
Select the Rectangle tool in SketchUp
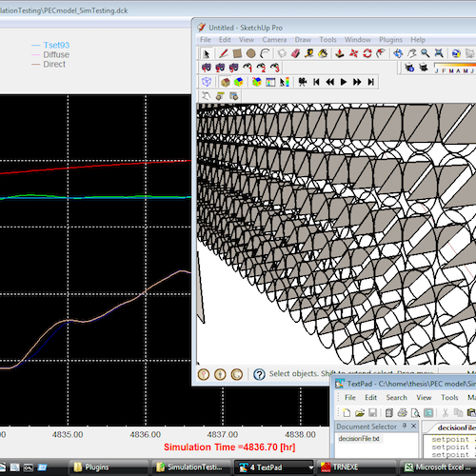[237, 53]
